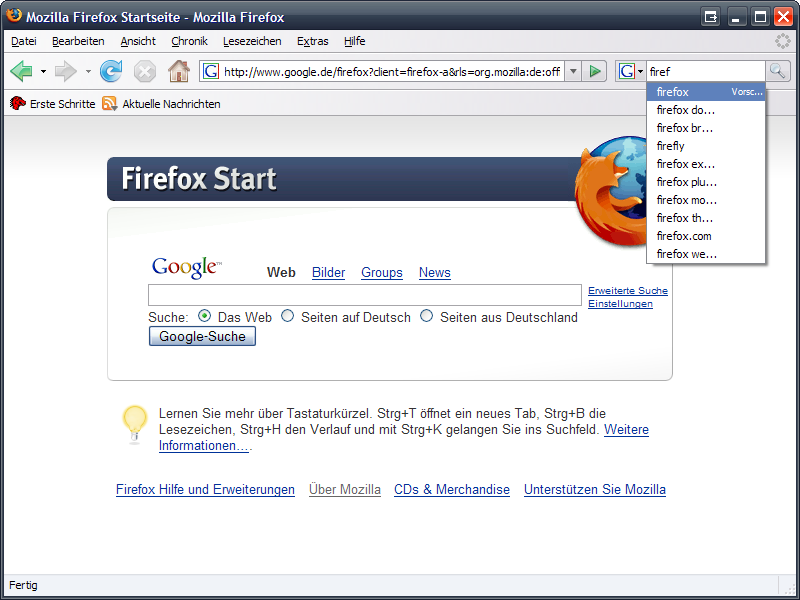The image size is (800, 600).
Task: Open the Back history dropdown arrow
Action: click(x=43, y=71)
